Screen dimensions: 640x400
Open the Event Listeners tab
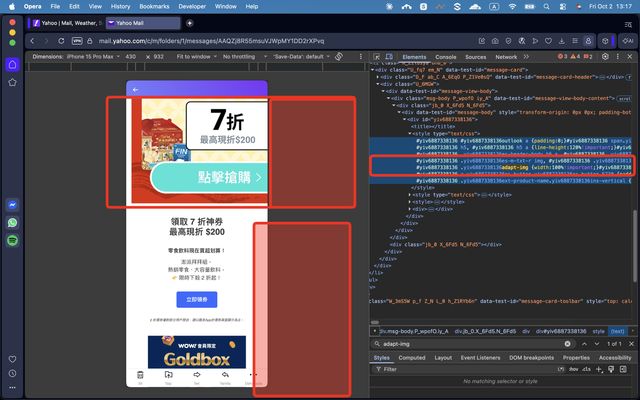tap(480, 358)
